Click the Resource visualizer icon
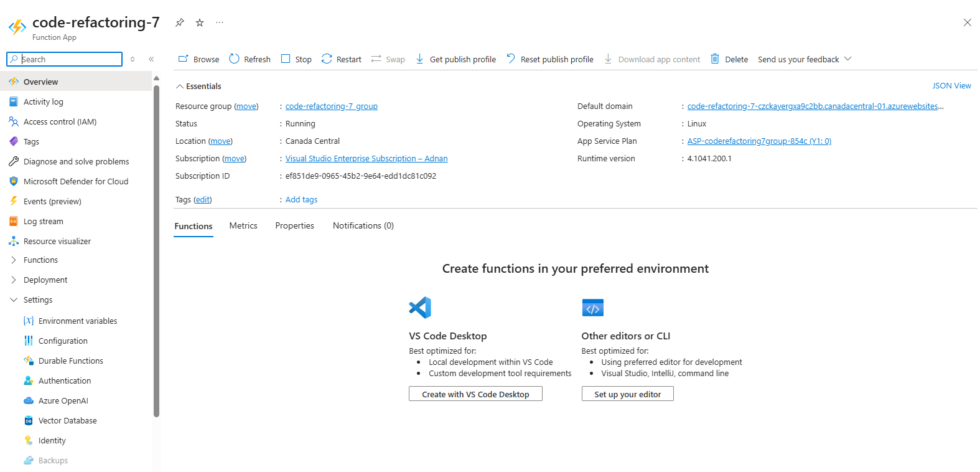The height and width of the screenshot is (472, 980). [14, 241]
